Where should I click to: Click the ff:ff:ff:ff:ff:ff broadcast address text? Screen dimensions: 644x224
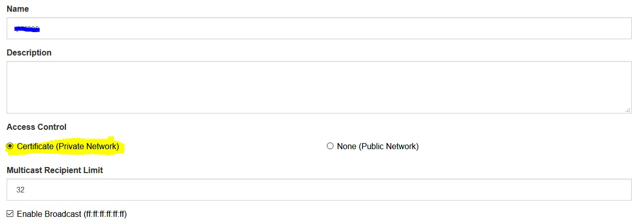(x=105, y=214)
